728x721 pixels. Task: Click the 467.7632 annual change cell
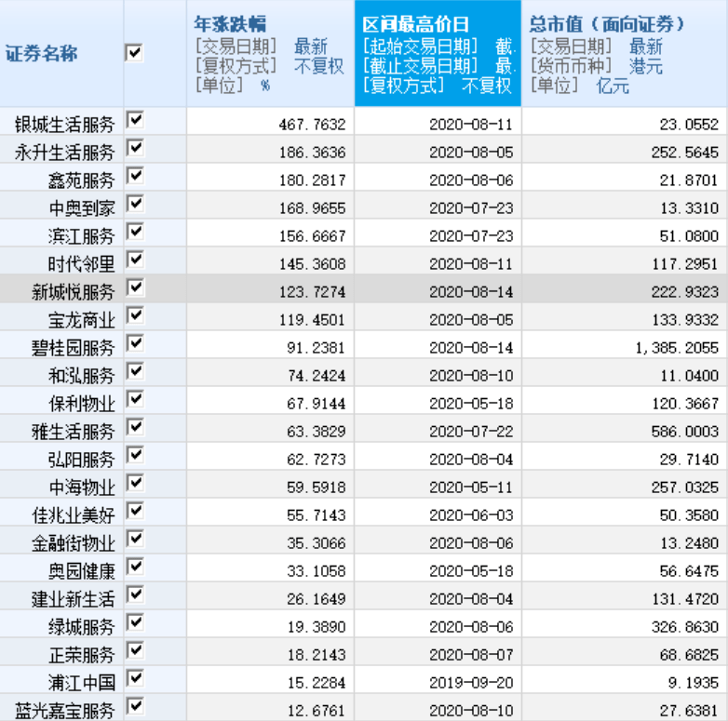click(271, 122)
